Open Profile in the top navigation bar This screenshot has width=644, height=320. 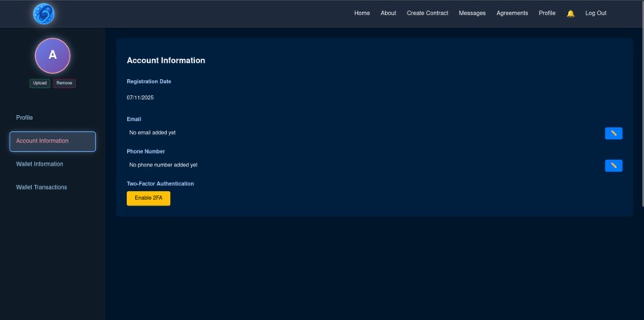click(x=547, y=13)
